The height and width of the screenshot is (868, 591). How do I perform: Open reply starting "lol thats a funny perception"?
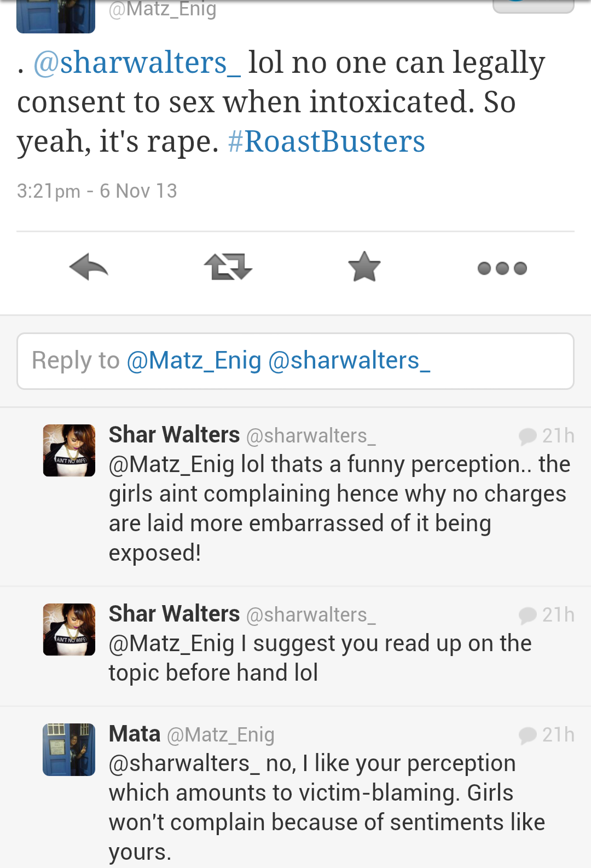[x=339, y=508]
